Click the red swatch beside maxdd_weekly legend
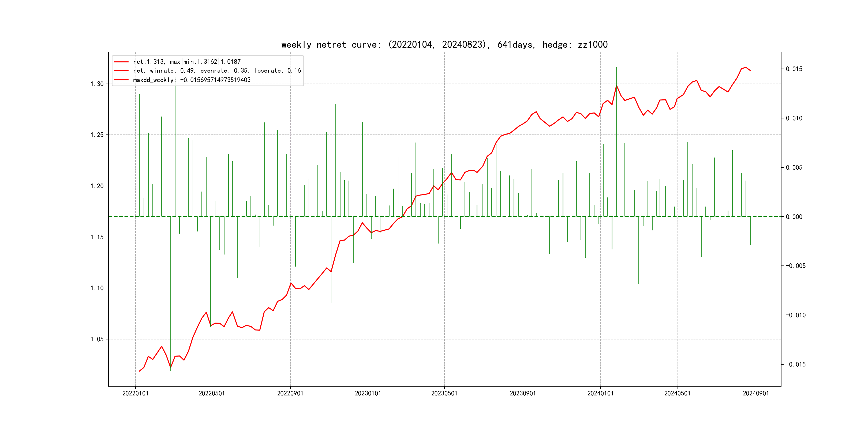Screen dimensions: 868x434 click(121, 80)
